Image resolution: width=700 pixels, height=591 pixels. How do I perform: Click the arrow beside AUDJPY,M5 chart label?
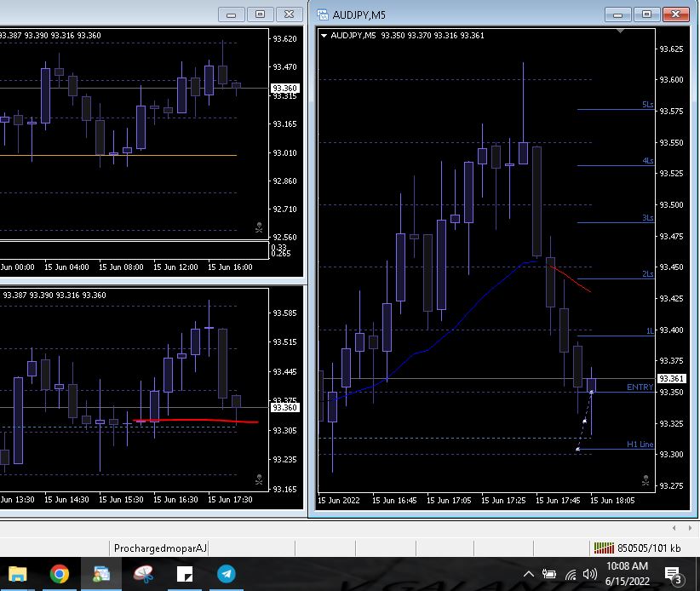[x=324, y=36]
